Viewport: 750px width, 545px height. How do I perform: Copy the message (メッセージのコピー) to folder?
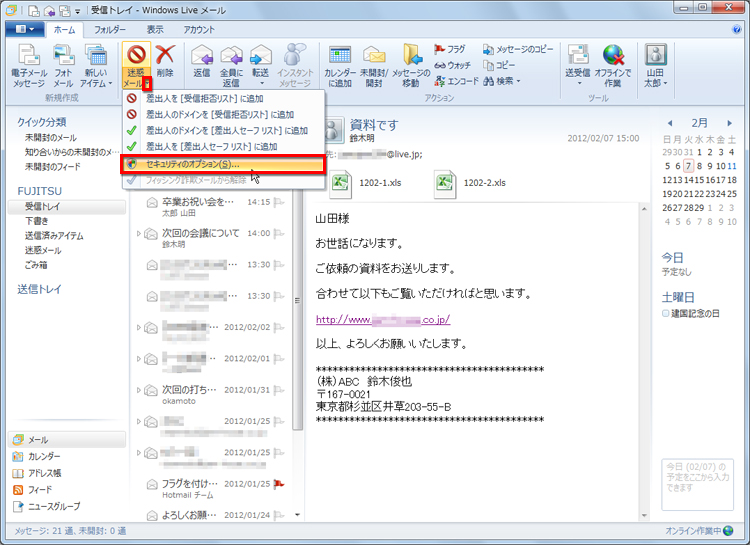[x=518, y=49]
